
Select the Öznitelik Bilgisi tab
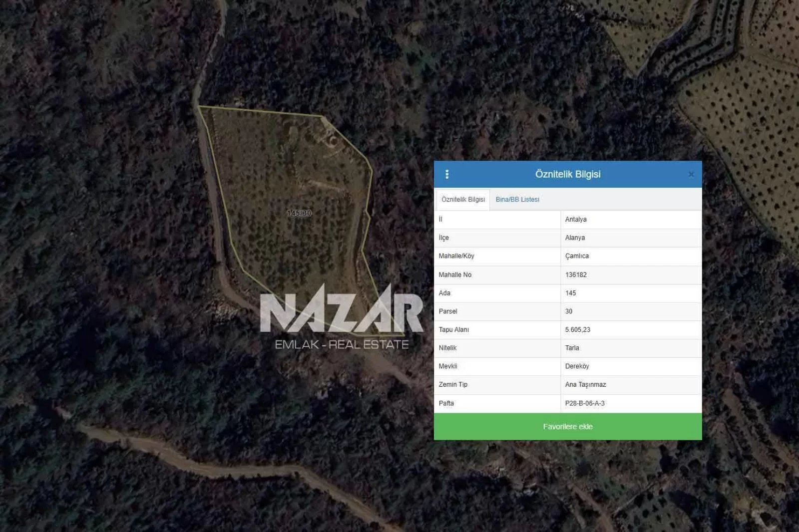tap(463, 200)
